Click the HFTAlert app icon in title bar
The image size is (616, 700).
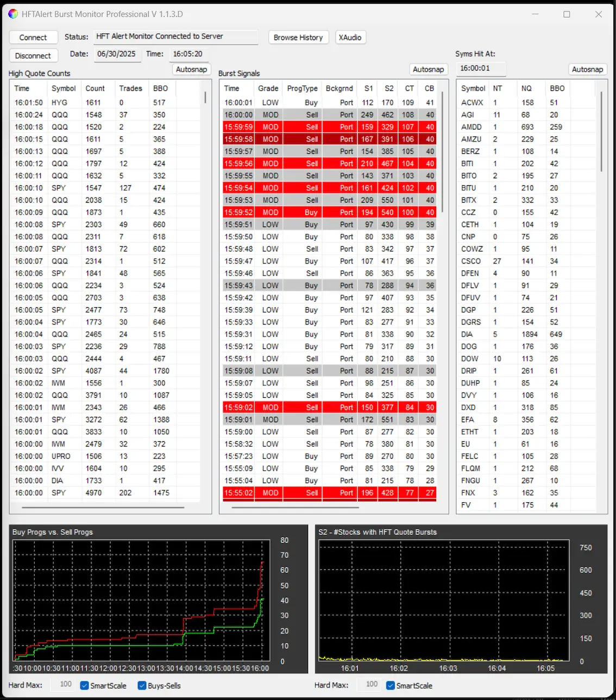pos(13,14)
